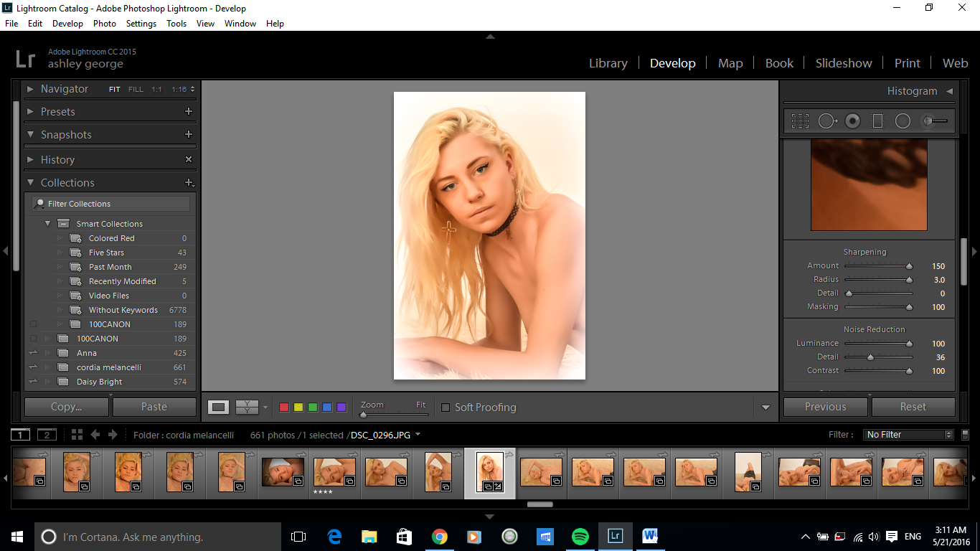The width and height of the screenshot is (980, 551).
Task: Collapse the Histogram panel triangle
Action: (949, 91)
